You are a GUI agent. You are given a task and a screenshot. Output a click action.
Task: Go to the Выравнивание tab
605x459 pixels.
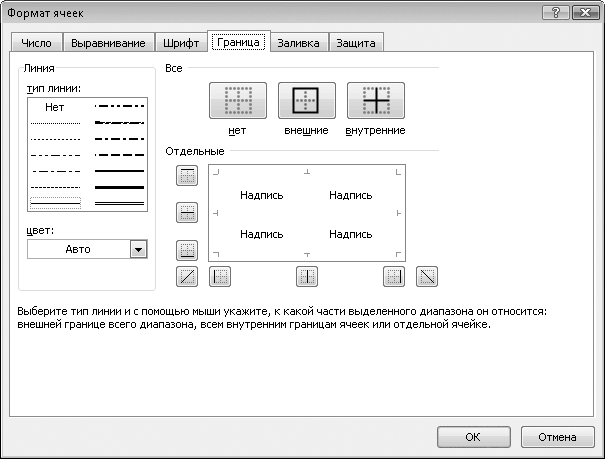108,42
